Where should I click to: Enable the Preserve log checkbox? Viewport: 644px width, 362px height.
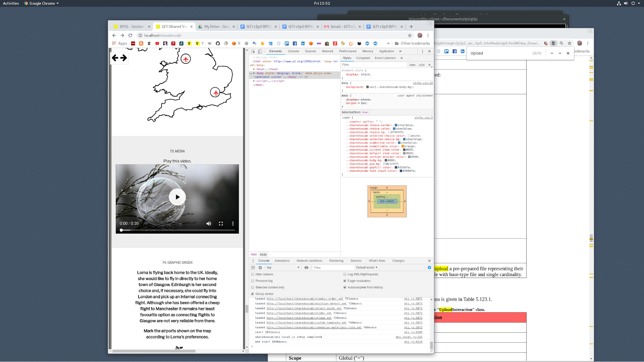point(253,281)
